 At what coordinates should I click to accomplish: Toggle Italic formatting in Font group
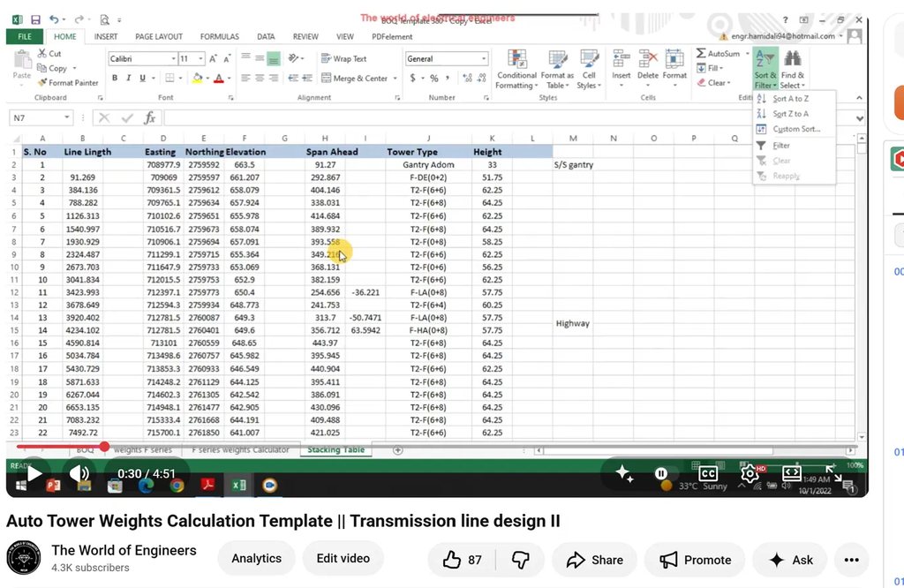pyautogui.click(x=128, y=78)
